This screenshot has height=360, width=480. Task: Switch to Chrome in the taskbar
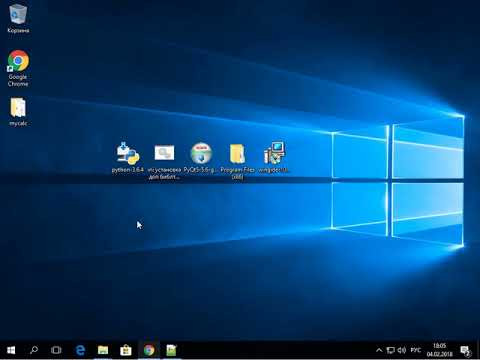tap(149, 350)
